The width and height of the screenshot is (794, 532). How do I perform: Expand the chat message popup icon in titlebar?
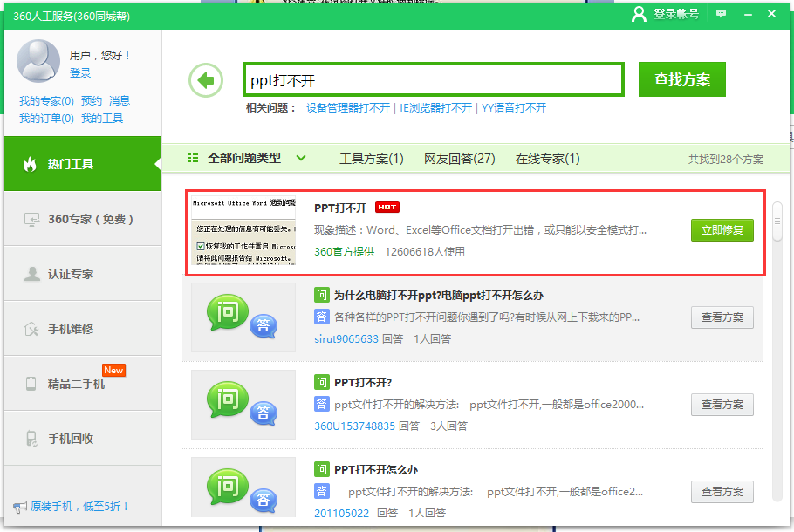(x=722, y=13)
